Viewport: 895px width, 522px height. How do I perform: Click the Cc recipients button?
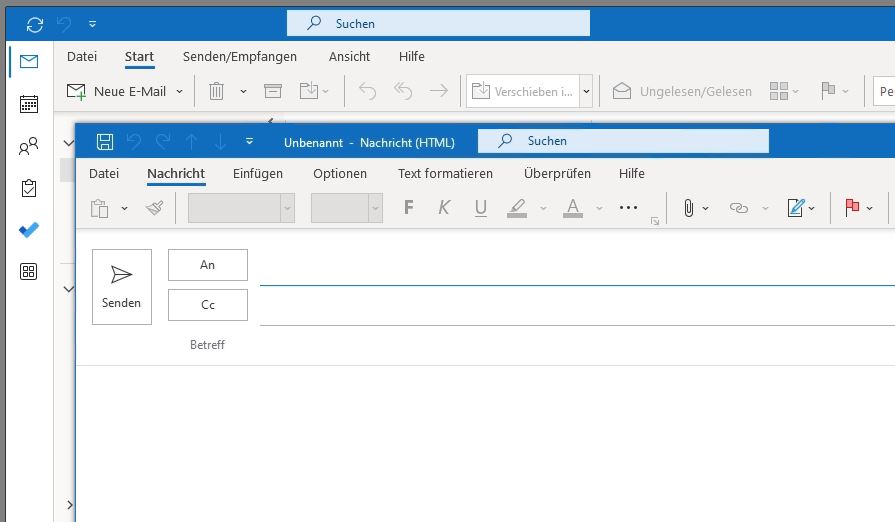coord(207,305)
